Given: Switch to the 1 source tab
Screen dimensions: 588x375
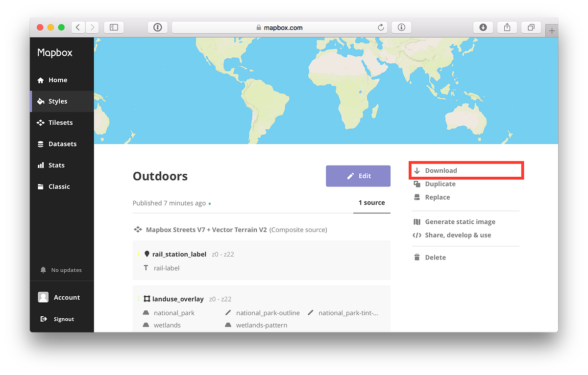Looking at the screenshot, I should 371,202.
